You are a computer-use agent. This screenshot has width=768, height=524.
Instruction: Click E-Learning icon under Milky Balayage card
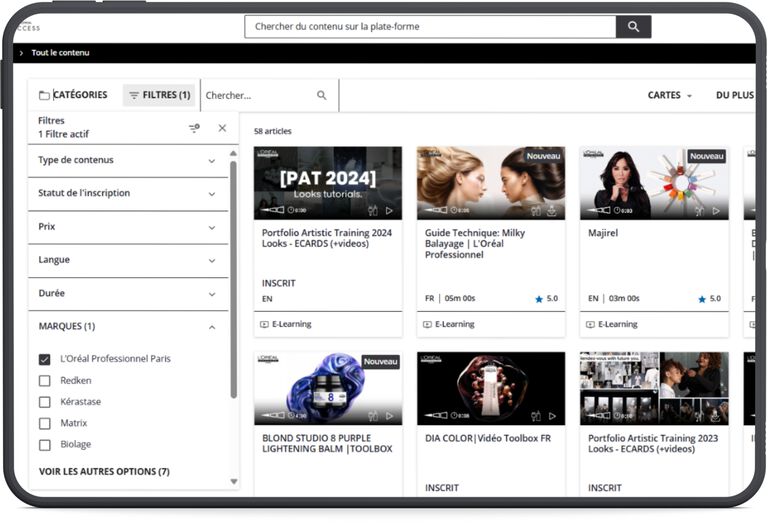(428, 324)
